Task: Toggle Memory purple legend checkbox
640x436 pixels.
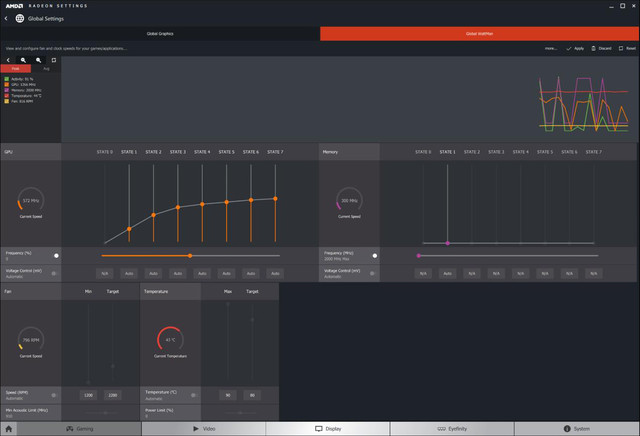Action: tap(7, 90)
